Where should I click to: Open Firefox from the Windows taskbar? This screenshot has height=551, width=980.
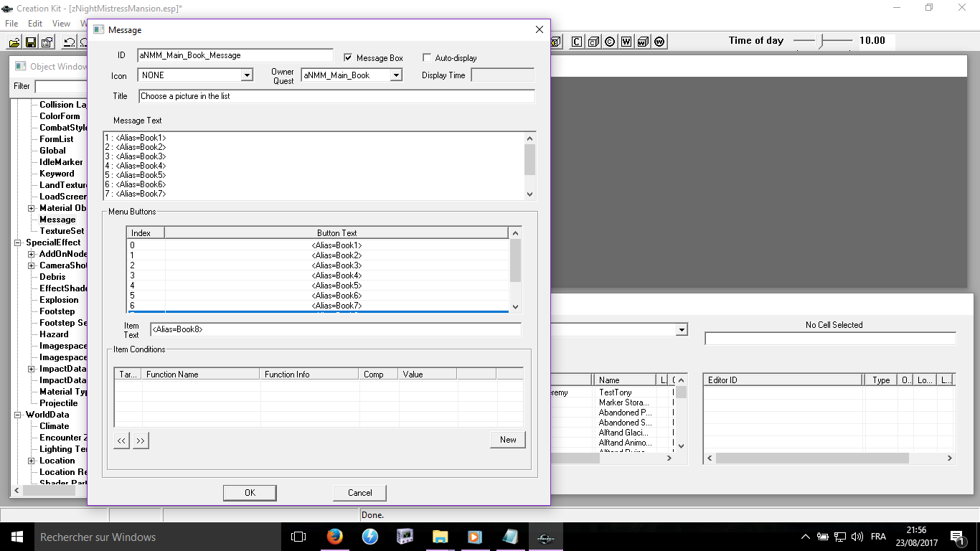[334, 537]
